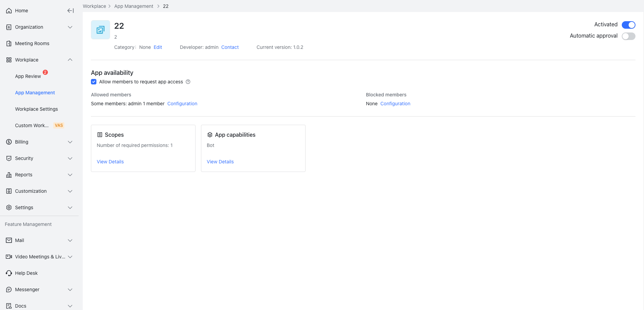644x310 pixels.
Task: Collapse the sidebar using the arrow icon
Action: (70, 11)
